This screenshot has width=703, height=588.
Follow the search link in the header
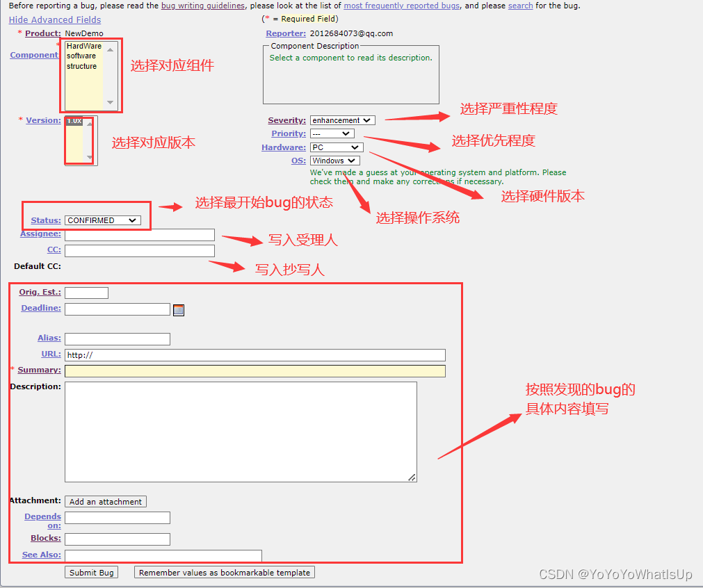tap(521, 6)
